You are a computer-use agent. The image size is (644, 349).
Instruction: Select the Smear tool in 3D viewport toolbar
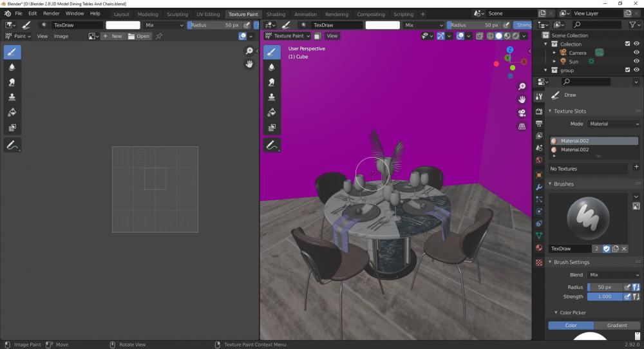(x=271, y=82)
